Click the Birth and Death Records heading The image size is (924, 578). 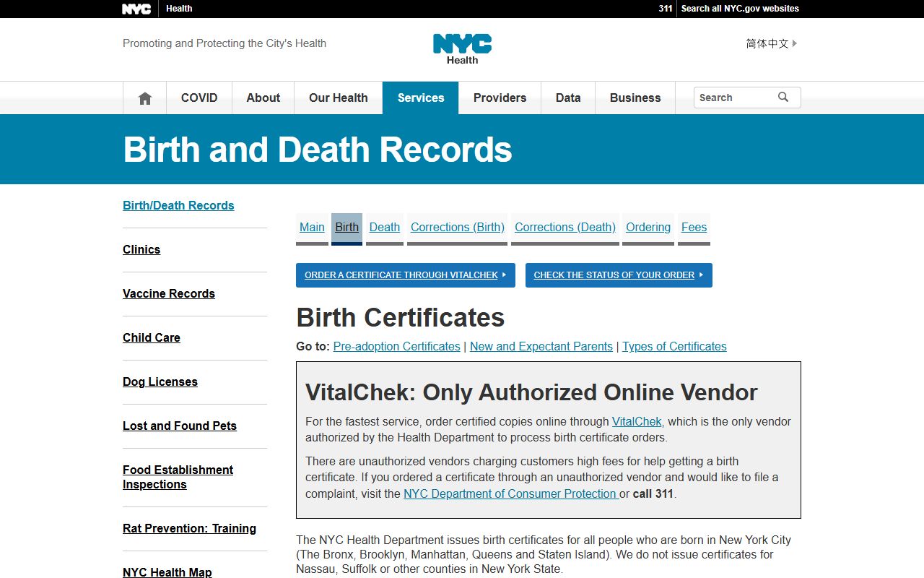(318, 150)
